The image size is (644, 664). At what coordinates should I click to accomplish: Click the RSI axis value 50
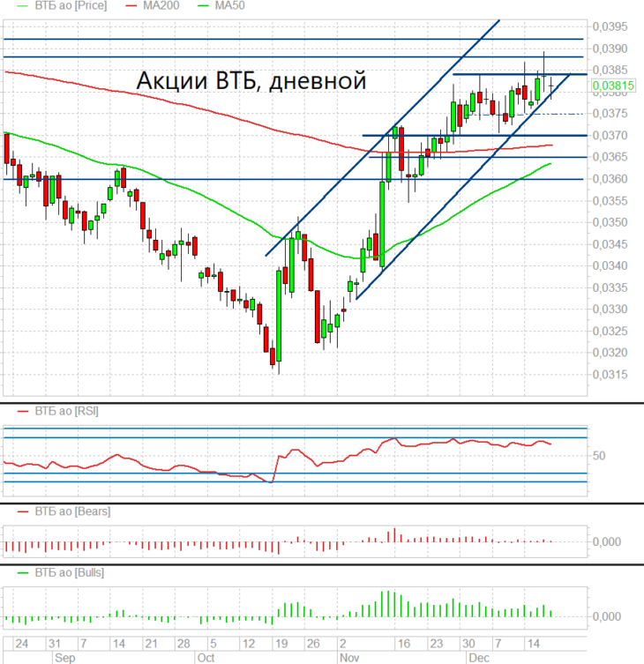(599, 456)
